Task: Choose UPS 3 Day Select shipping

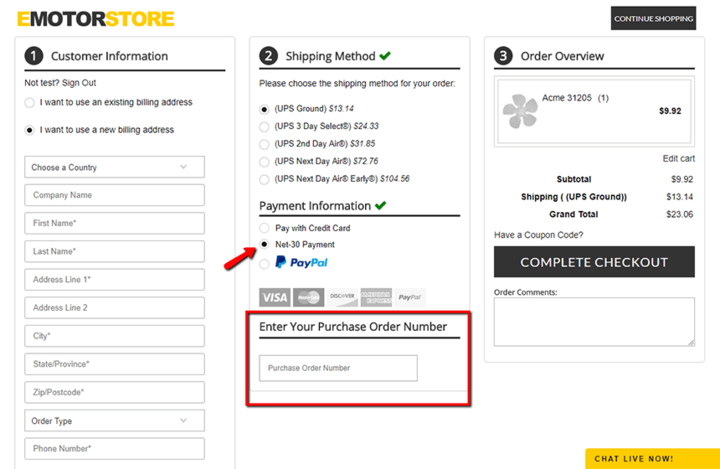Action: point(264,127)
